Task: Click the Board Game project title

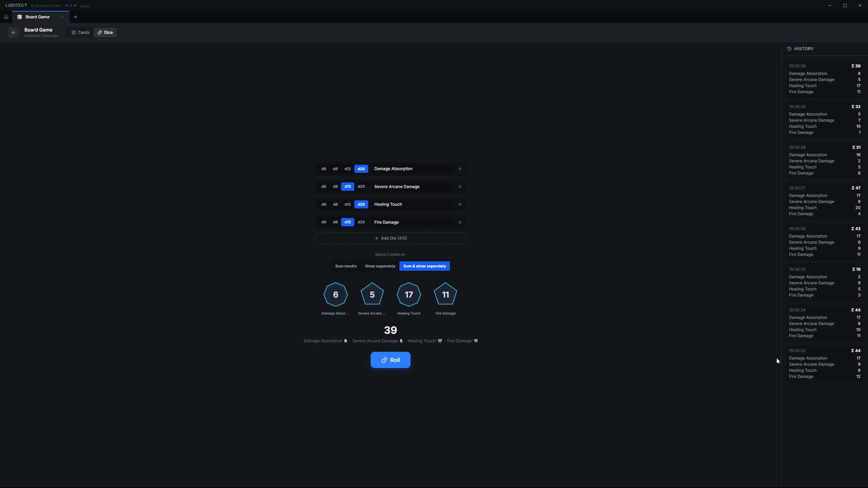Action: point(38,30)
